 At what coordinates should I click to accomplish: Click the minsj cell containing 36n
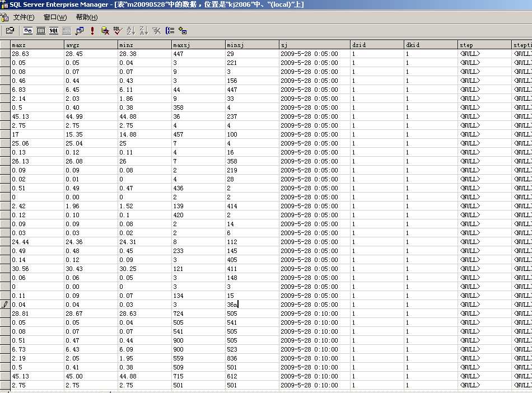[x=251, y=305]
